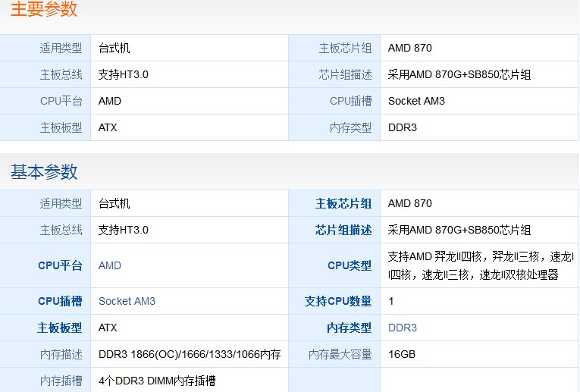The width and height of the screenshot is (580, 392).
Task: Select AMD 870 value in 基本参数
Action: (410, 203)
